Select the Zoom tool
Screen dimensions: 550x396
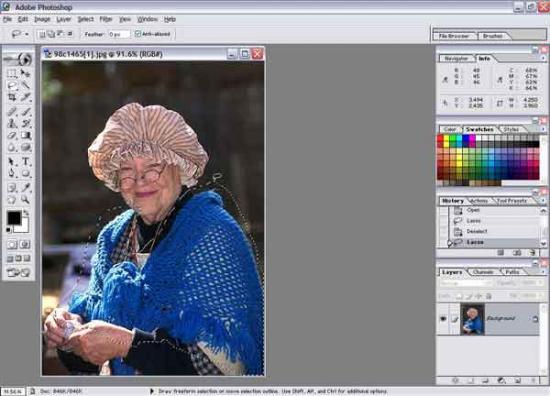tap(25, 200)
